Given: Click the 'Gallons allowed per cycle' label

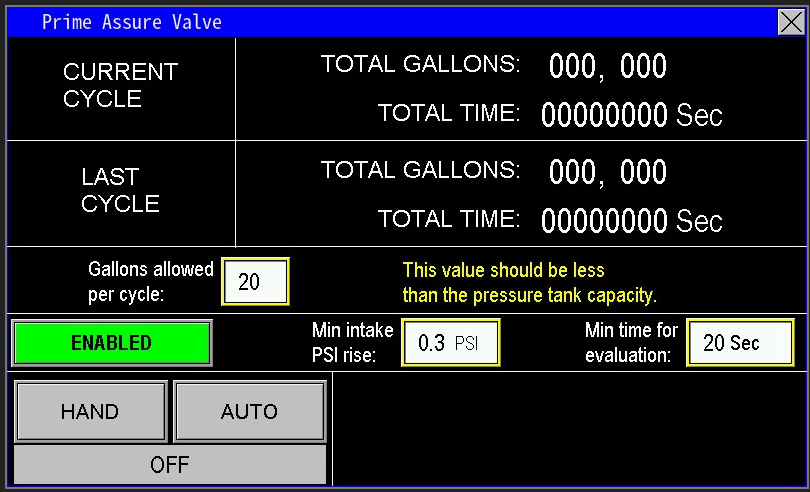Looking at the screenshot, I should point(151,283).
